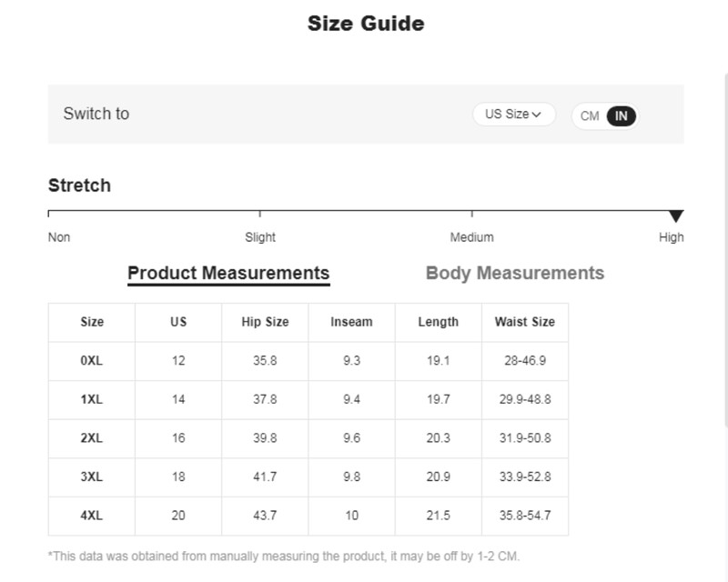The image size is (728, 582).
Task: Click the Waist Size column header
Action: tap(524, 322)
